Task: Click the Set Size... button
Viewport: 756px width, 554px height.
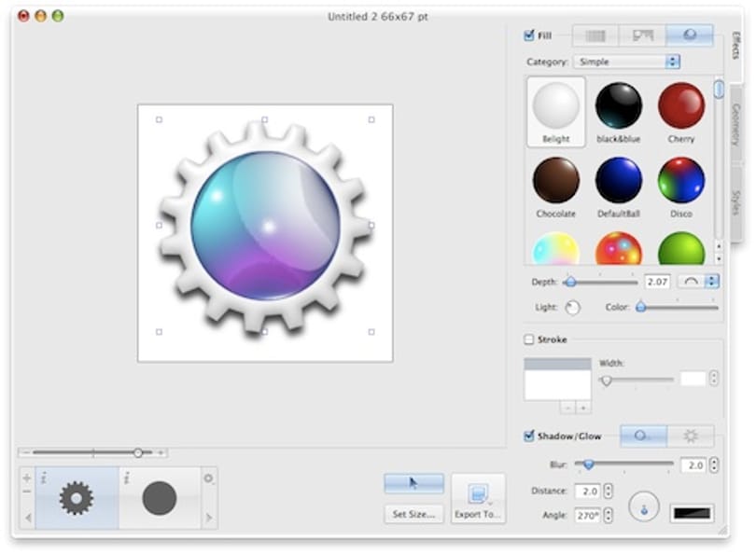Action: point(413,514)
